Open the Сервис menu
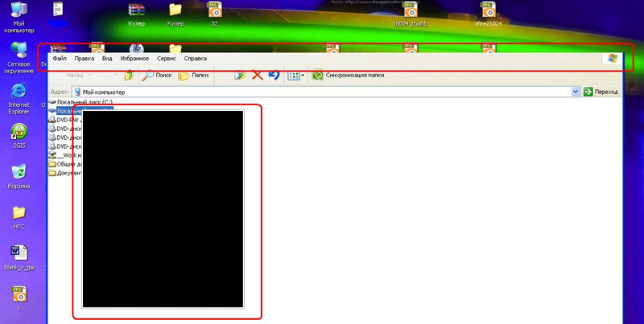This screenshot has width=644, height=324. [167, 59]
